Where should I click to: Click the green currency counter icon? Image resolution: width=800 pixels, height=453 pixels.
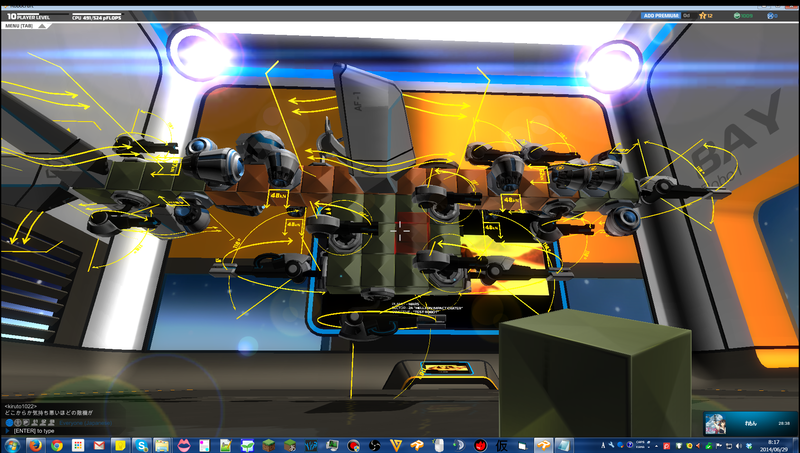coord(737,16)
